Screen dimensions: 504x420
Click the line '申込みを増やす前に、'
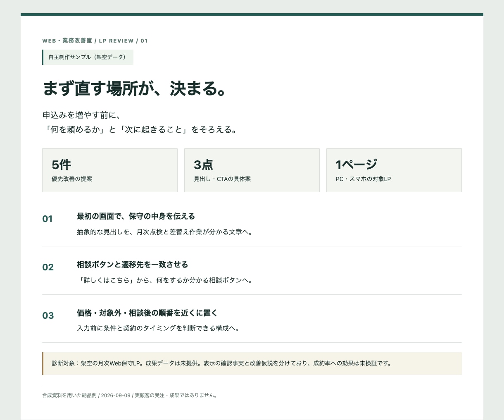[x=81, y=115]
